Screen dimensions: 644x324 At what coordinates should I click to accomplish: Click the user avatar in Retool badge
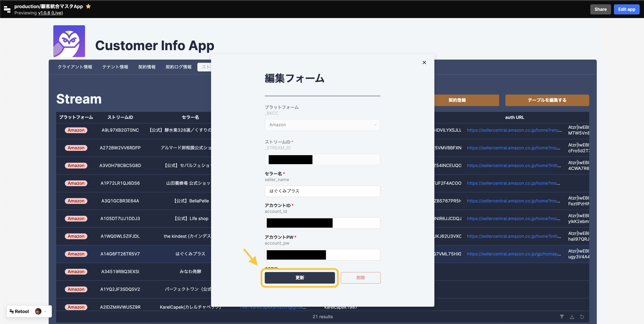click(38, 311)
